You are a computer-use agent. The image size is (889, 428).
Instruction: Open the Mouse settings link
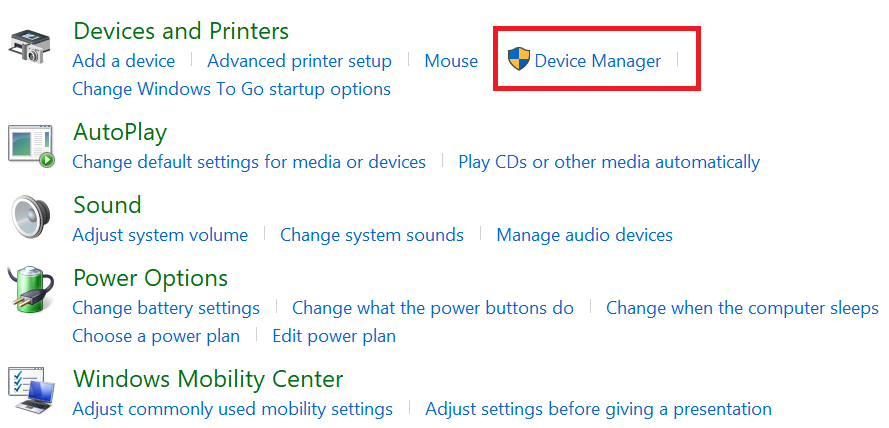tap(451, 61)
